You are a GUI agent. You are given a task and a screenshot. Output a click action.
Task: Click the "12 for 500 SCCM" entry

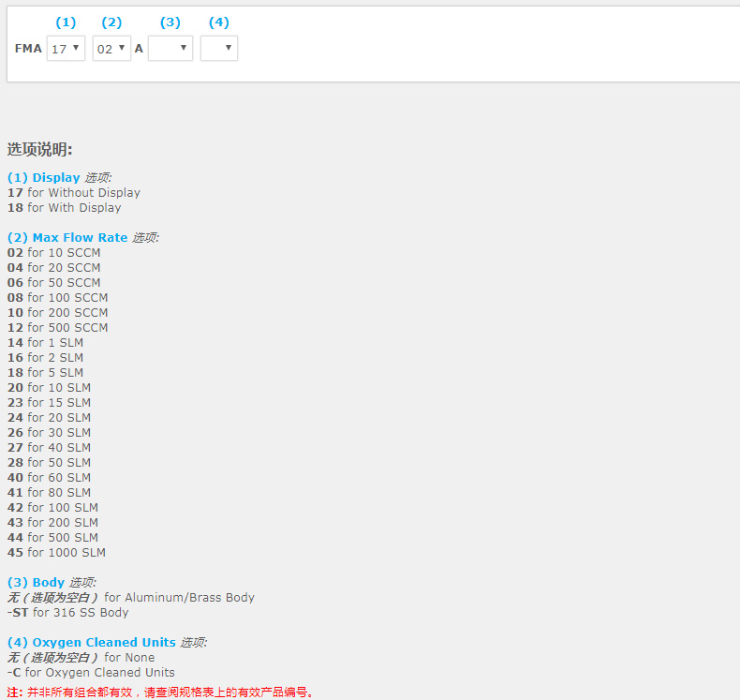58,327
